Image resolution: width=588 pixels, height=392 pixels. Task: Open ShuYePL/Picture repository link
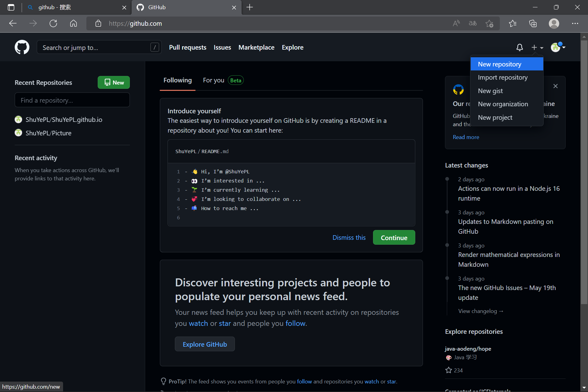click(48, 133)
